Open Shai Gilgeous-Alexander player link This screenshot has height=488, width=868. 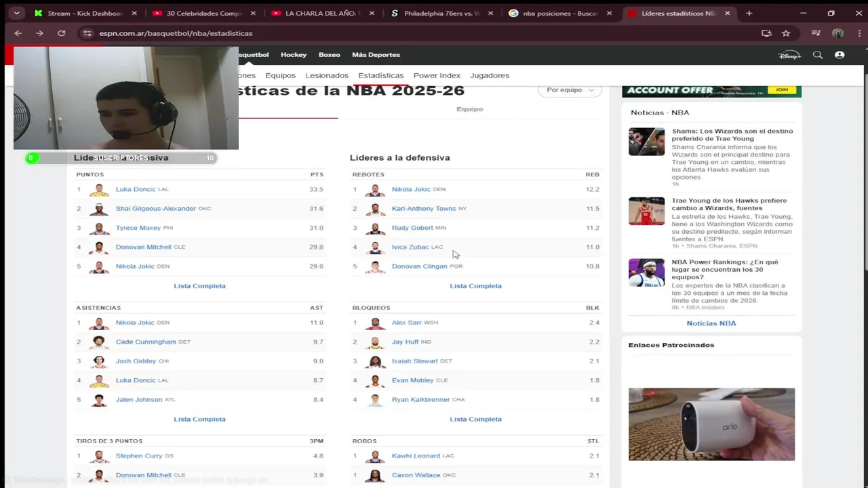coord(155,209)
